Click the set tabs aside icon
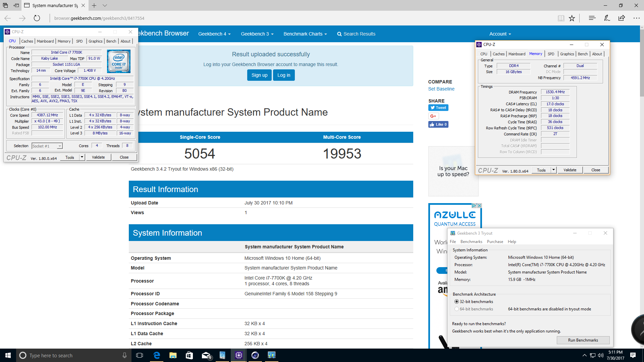The width and height of the screenshot is (644, 362). click(x=16, y=5)
